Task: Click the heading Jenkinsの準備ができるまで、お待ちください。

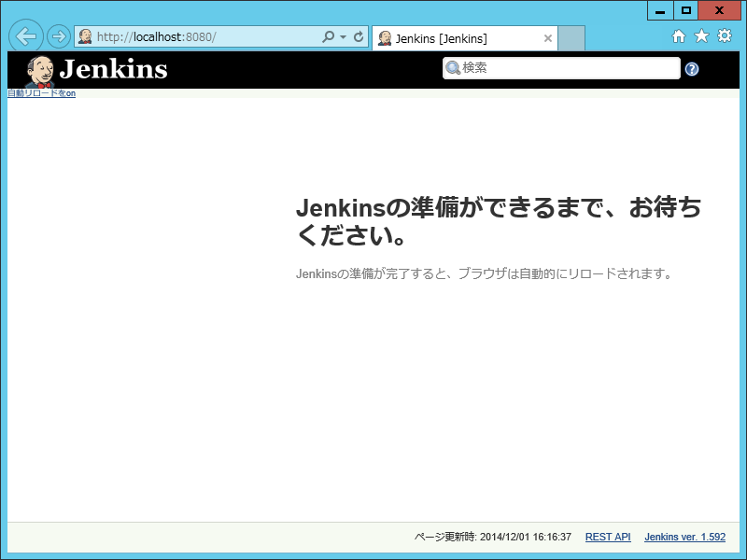Action: tap(499, 221)
